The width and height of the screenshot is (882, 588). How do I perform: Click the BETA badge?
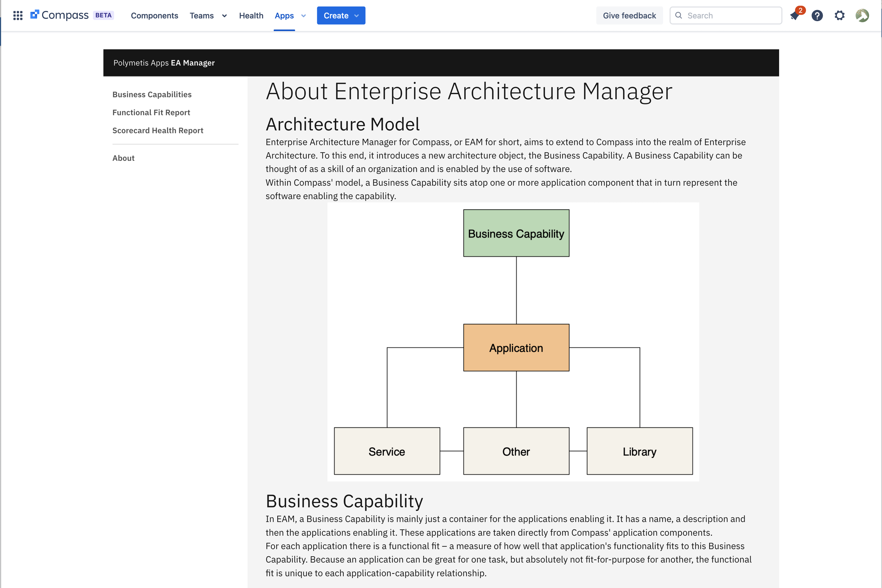[103, 15]
